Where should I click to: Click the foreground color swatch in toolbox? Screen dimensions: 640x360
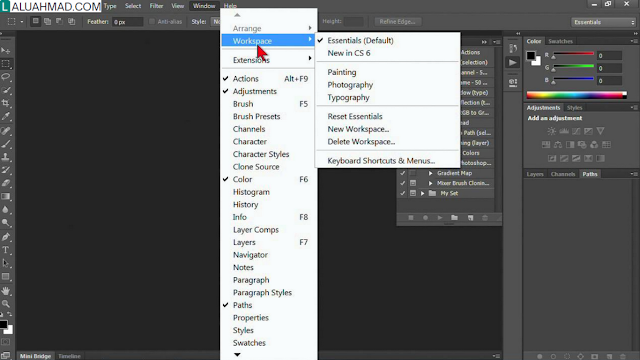(3, 325)
